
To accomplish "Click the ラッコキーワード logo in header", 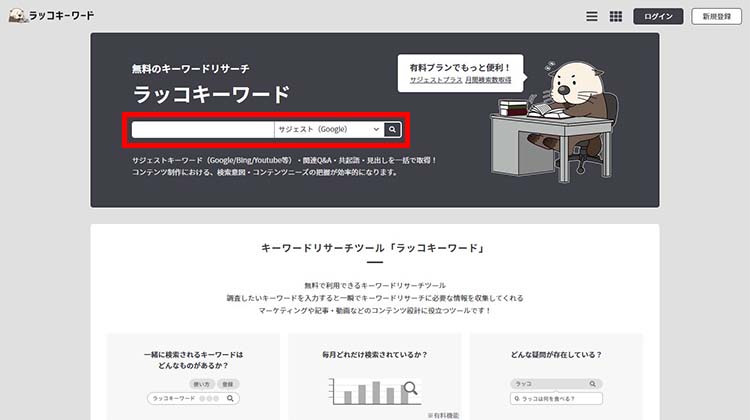I will coord(51,15).
